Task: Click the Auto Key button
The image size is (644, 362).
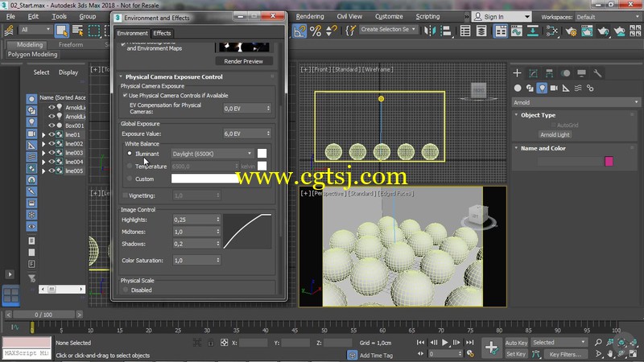Action: (x=516, y=343)
